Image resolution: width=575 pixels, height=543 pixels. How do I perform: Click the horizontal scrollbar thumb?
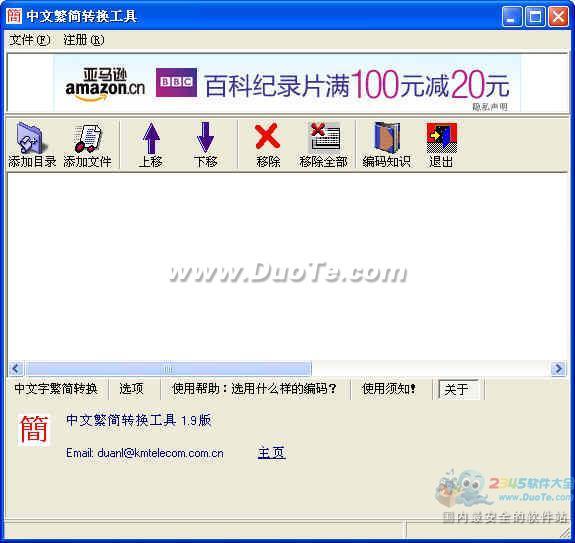tap(169, 368)
